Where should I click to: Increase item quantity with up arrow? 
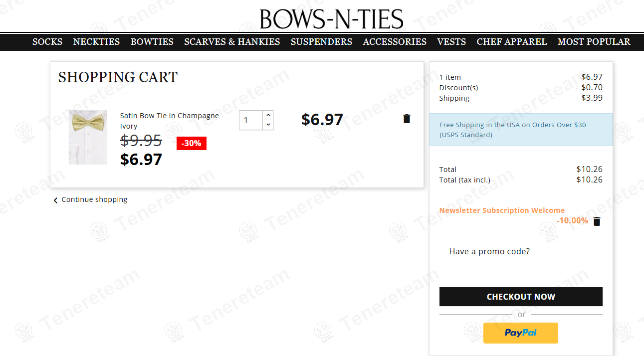(x=268, y=115)
